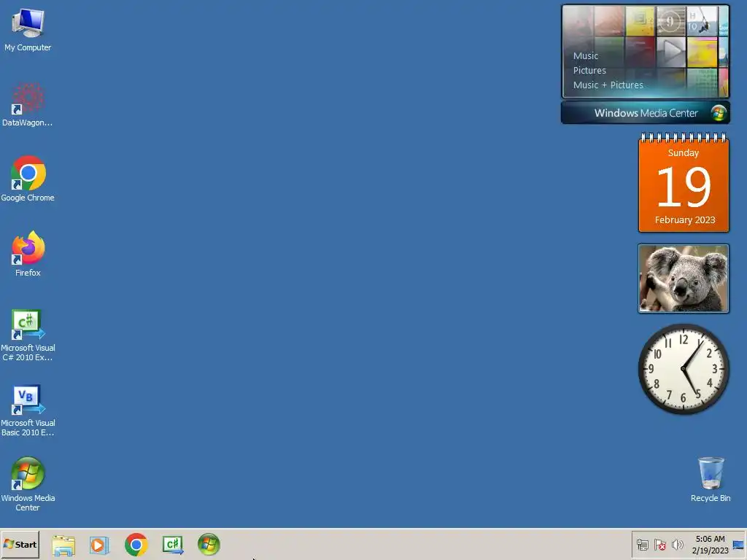The width and height of the screenshot is (747, 560).
Task: Choose Music in the Media Center gadget
Action: (x=586, y=55)
